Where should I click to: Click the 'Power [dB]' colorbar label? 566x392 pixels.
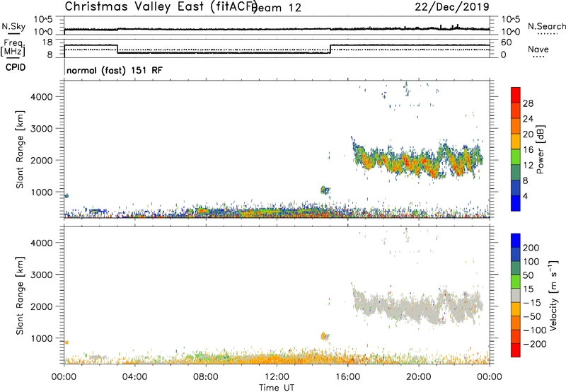540,149
